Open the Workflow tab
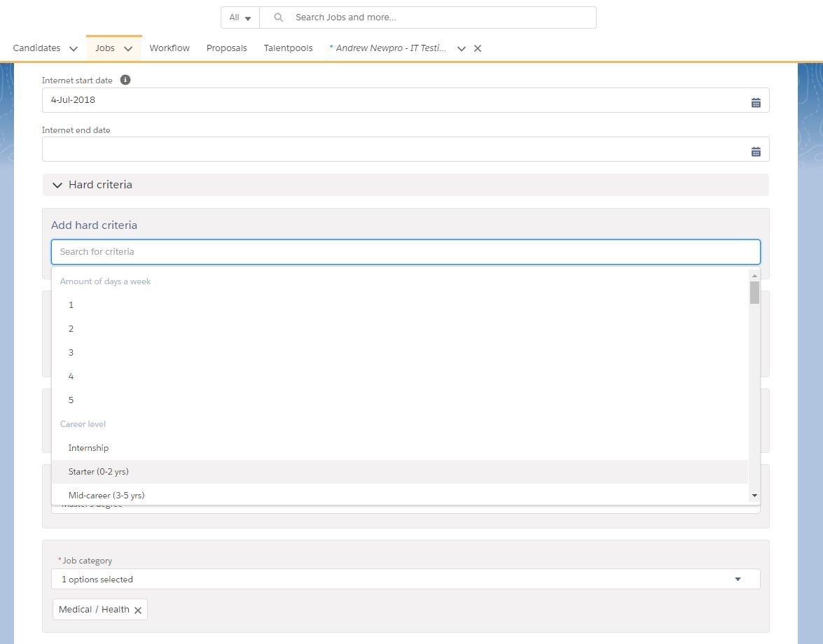 (x=170, y=48)
